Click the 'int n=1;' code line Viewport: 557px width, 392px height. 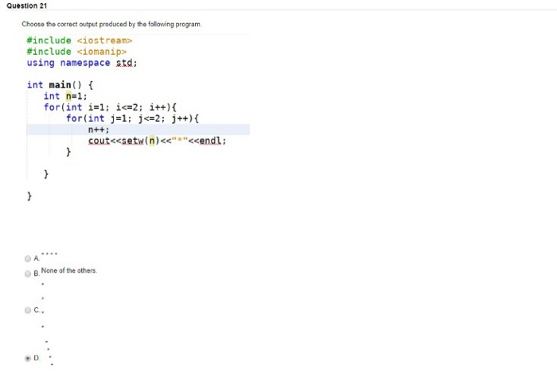pyautogui.click(x=65, y=96)
